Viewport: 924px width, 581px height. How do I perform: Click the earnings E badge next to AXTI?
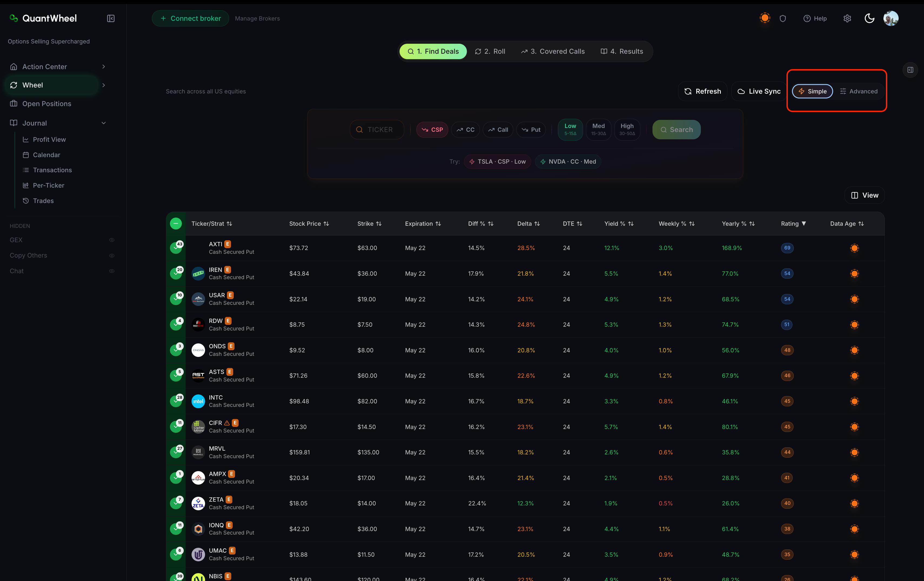[x=227, y=244]
